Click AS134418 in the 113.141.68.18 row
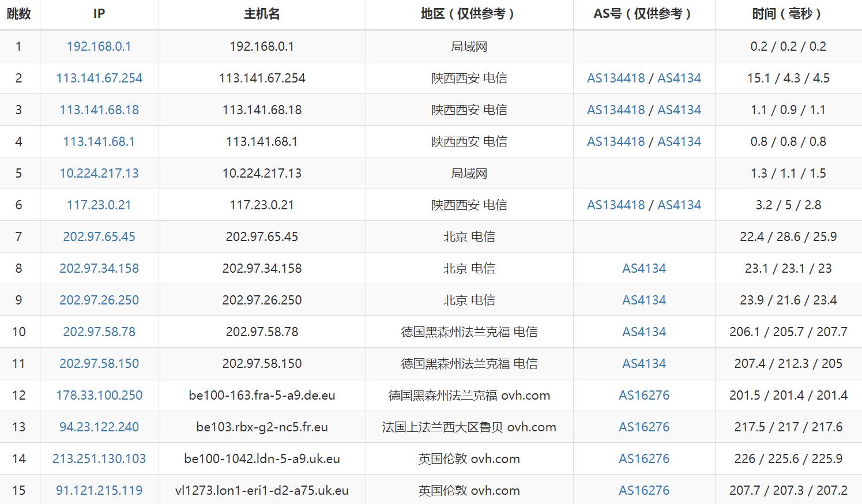This screenshot has height=504, width=862. point(616,110)
